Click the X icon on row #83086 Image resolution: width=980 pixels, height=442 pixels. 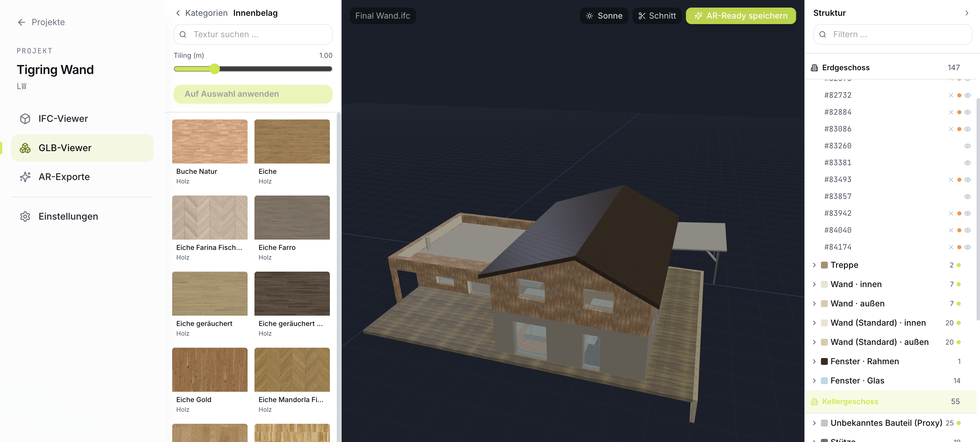[951, 129]
